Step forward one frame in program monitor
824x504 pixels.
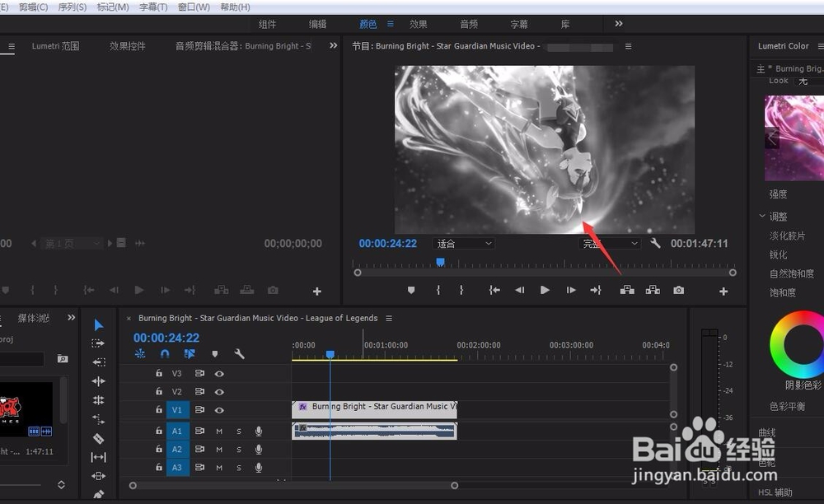tap(571, 290)
